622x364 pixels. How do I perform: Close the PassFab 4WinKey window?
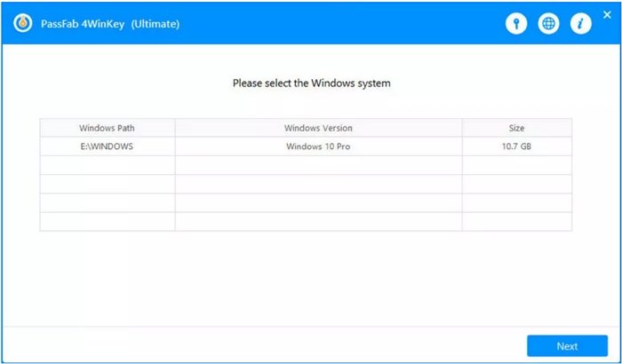coord(607,15)
